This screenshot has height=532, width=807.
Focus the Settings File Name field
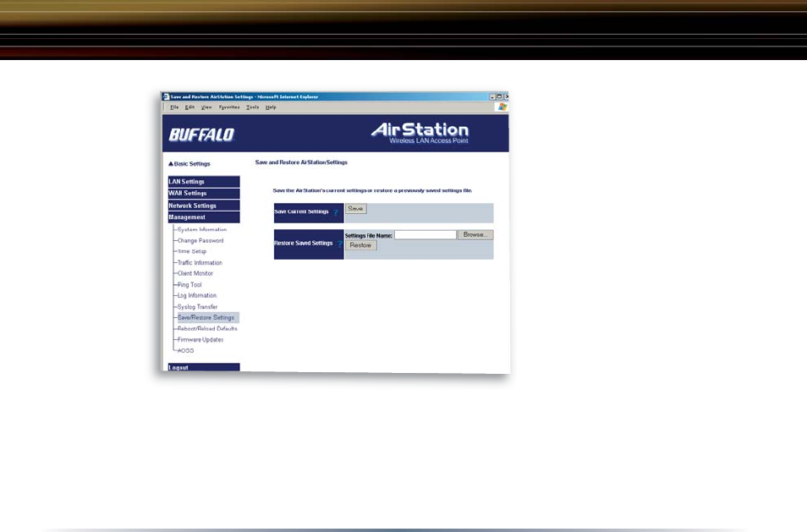425,234
